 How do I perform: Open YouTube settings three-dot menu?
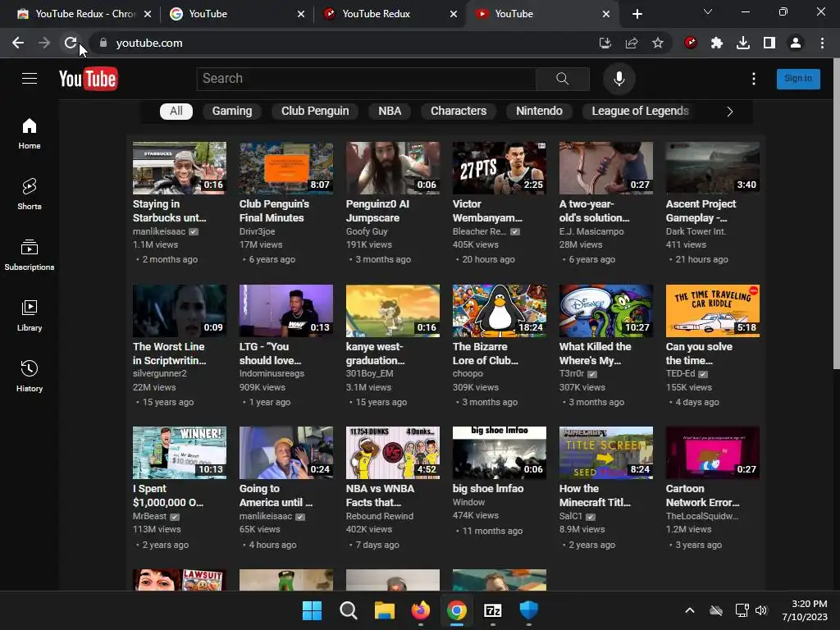tap(754, 79)
